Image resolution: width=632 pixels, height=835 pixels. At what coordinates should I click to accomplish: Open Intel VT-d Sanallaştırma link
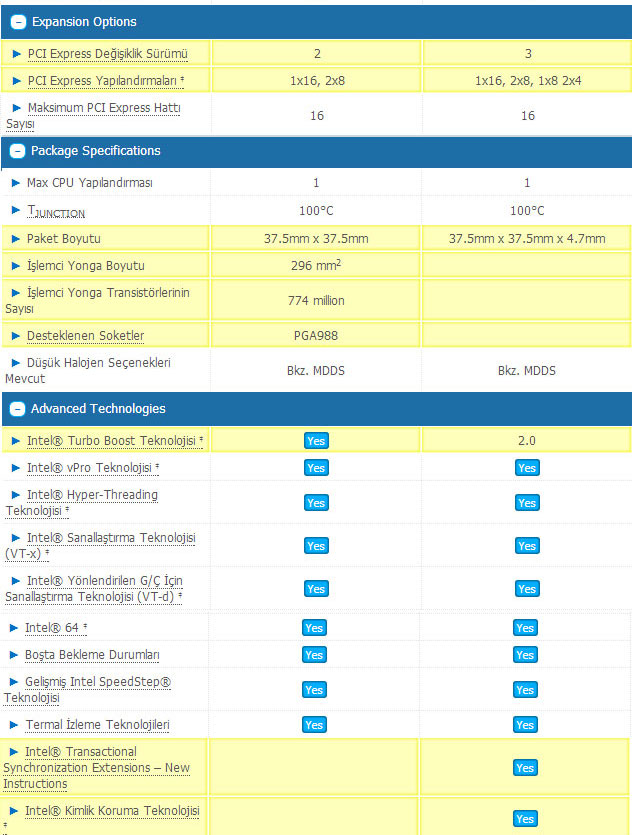[94, 589]
